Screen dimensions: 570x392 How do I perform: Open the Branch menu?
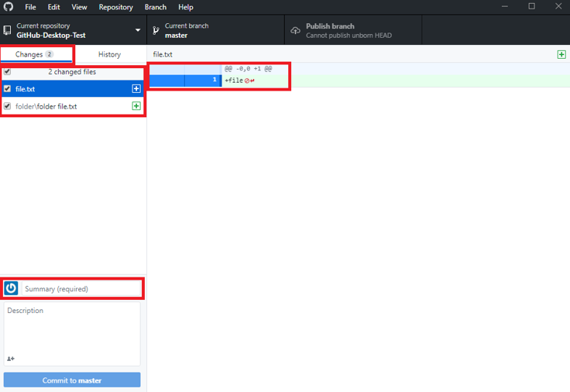(x=156, y=7)
